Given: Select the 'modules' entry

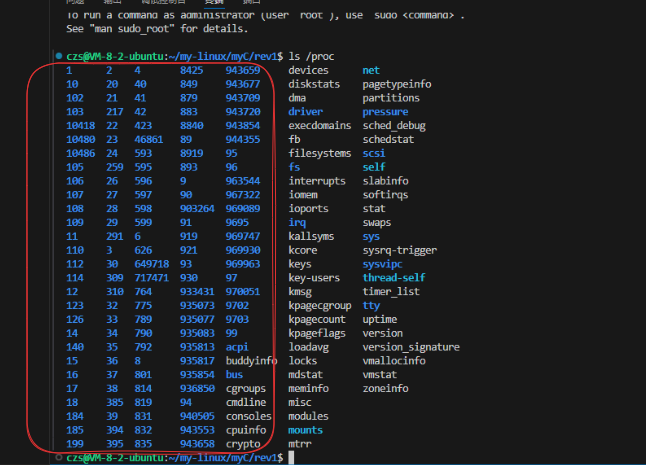Looking at the screenshot, I should [x=308, y=416].
